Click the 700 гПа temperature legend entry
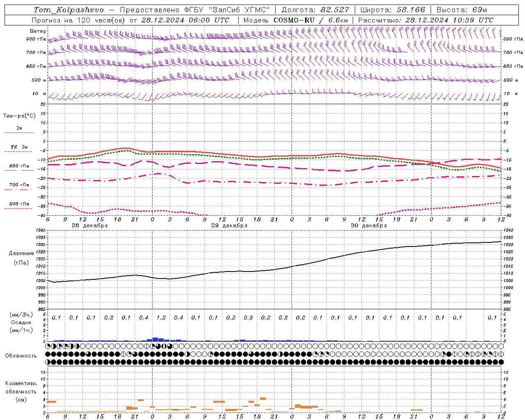This screenshot has height=420, width=525. click(19, 185)
